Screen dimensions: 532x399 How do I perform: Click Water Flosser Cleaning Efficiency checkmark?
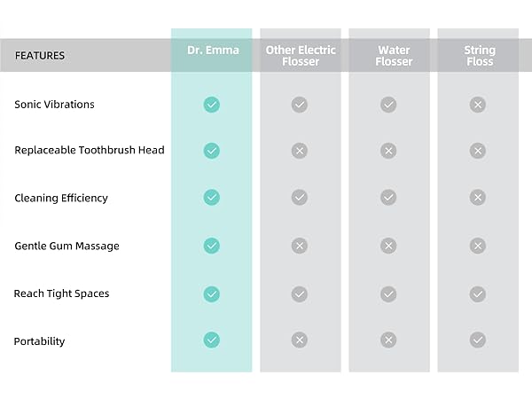point(388,198)
